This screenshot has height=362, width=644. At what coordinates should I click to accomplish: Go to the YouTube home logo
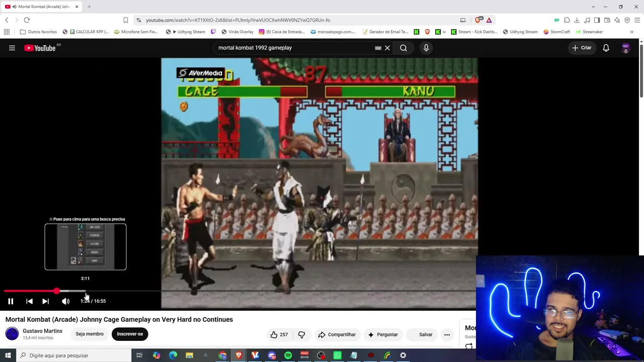pos(40,48)
